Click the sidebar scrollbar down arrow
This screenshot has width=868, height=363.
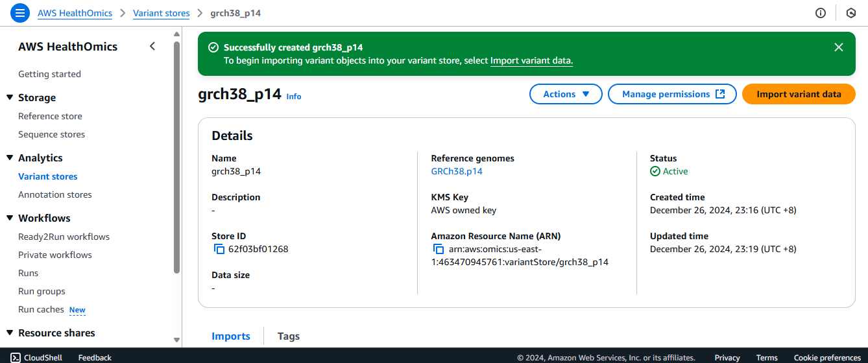coord(177,340)
